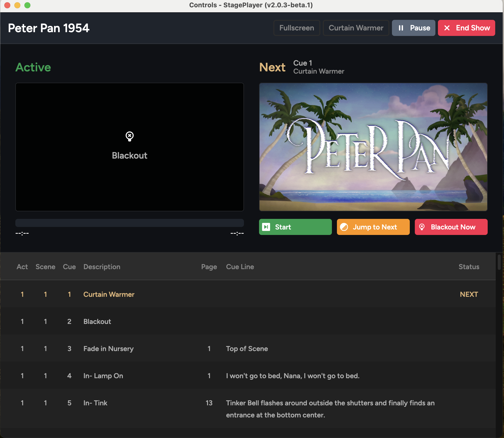Screen dimensions: 504x438
Task: Click page number 13
Action: (209, 403)
